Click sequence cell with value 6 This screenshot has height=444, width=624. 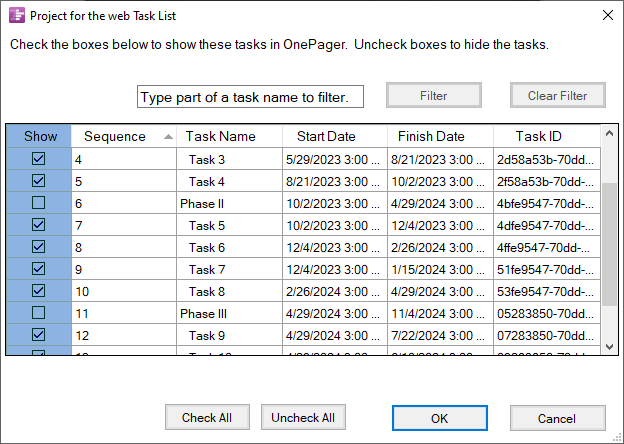(x=124, y=203)
